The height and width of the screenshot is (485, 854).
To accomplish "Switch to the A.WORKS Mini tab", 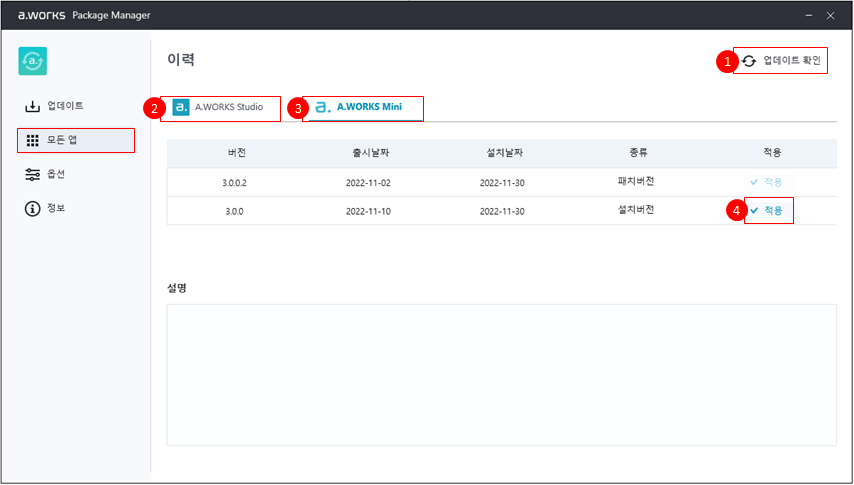I will point(363,108).
